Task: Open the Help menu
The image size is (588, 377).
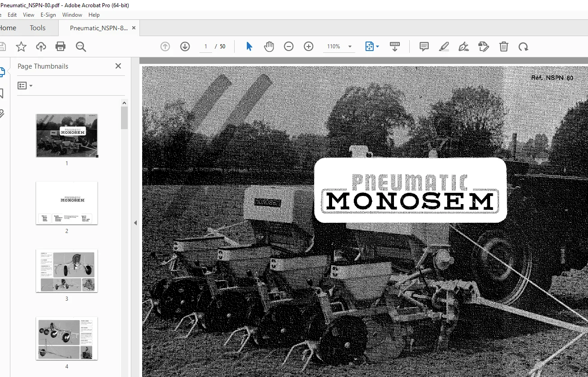Action: (94, 15)
